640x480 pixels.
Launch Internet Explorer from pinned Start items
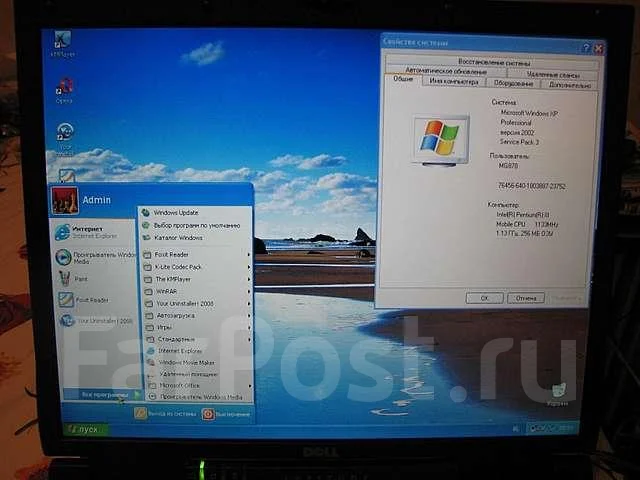(x=93, y=232)
